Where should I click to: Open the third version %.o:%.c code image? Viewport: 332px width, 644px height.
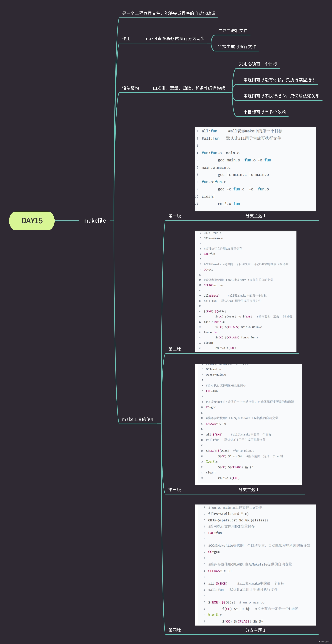point(248,424)
